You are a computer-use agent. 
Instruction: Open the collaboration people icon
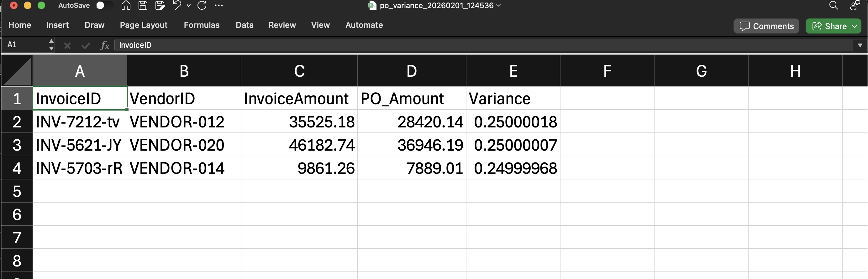855,5
